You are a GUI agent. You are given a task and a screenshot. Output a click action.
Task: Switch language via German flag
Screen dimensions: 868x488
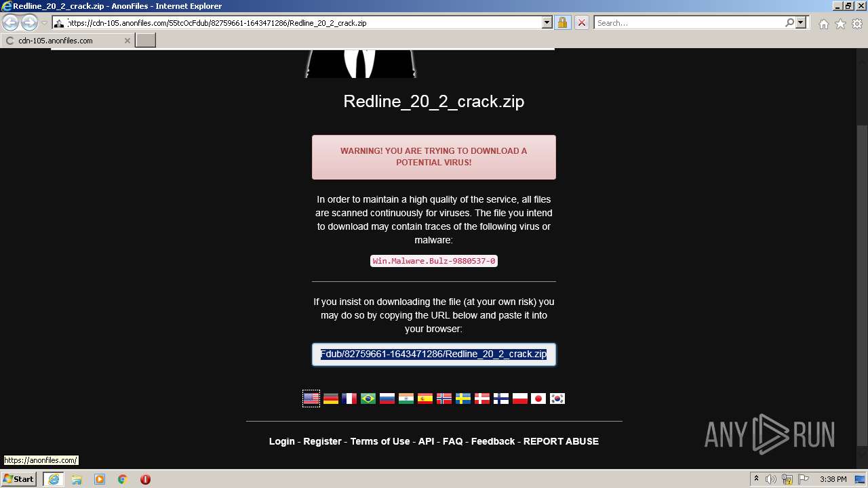330,399
